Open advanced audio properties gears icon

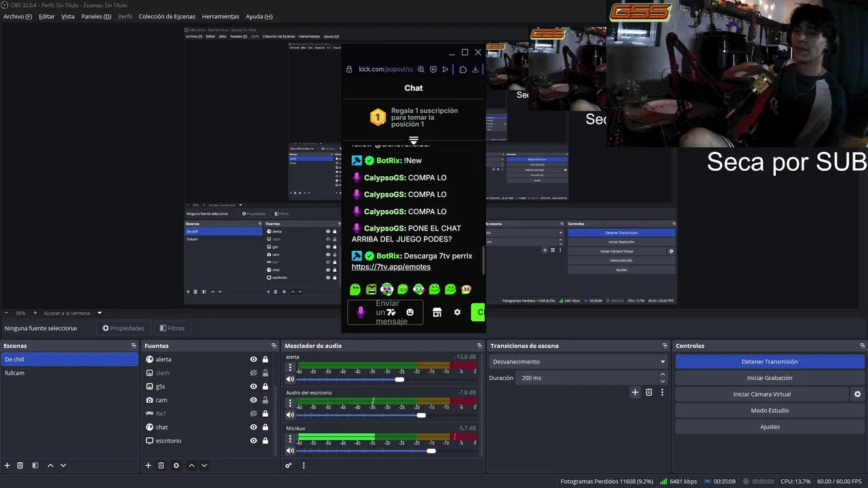288,466
